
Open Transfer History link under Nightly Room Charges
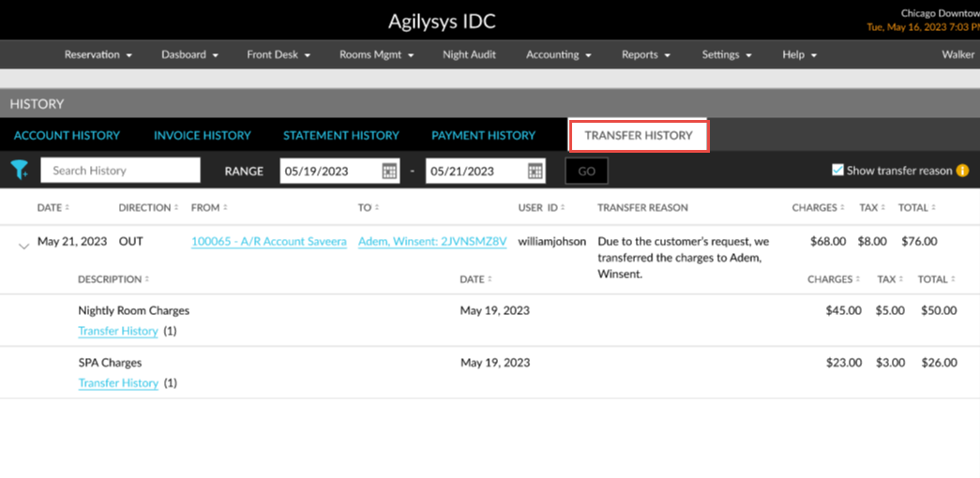(118, 331)
